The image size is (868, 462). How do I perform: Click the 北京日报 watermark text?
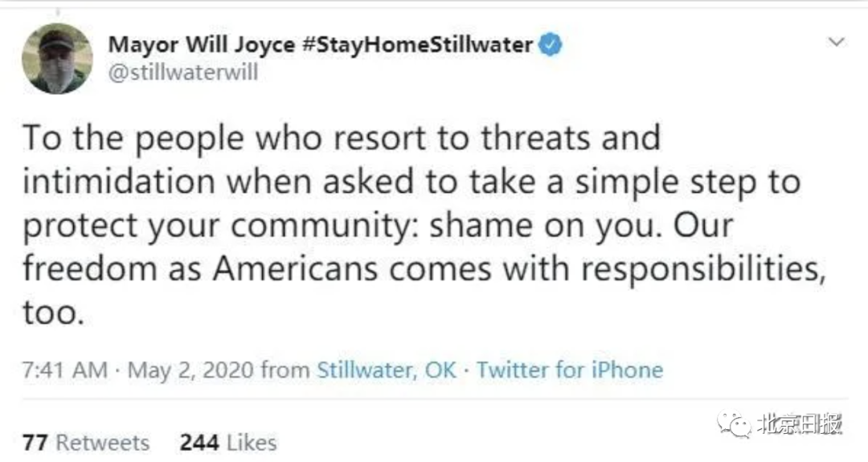click(x=800, y=423)
